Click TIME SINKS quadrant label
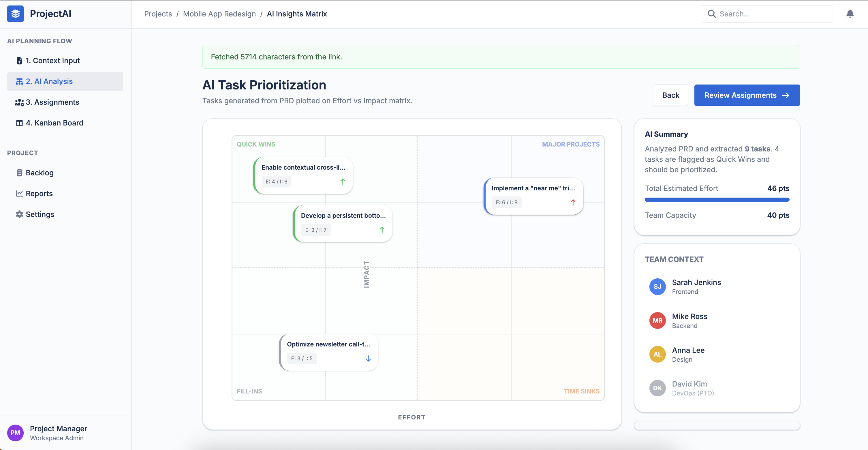Image resolution: width=868 pixels, height=450 pixels. (x=582, y=391)
